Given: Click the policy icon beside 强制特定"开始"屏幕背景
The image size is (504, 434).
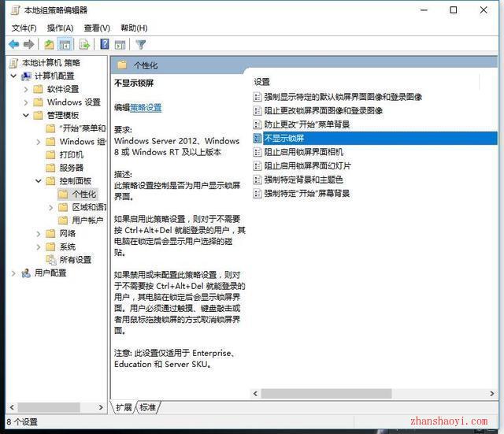Looking at the screenshot, I should pyautogui.click(x=258, y=194).
